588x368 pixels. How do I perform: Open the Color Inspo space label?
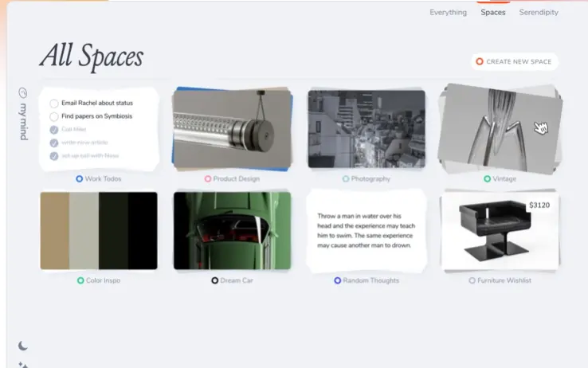click(103, 280)
